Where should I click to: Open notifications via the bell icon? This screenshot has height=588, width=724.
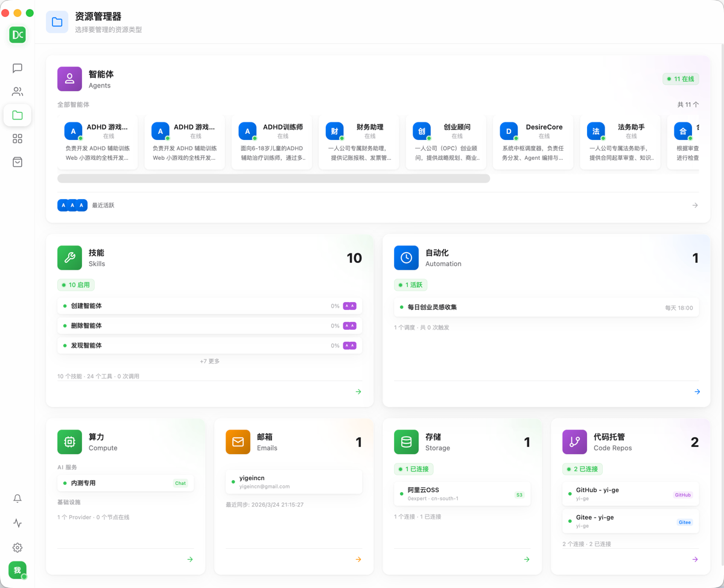17,499
